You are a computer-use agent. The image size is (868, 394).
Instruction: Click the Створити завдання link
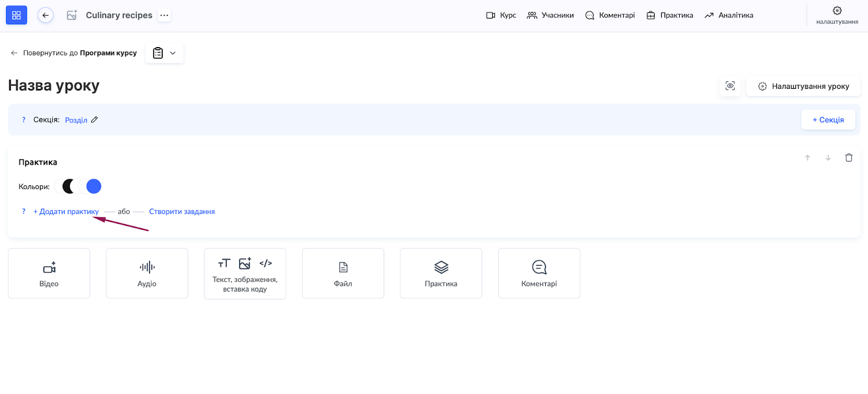point(182,211)
